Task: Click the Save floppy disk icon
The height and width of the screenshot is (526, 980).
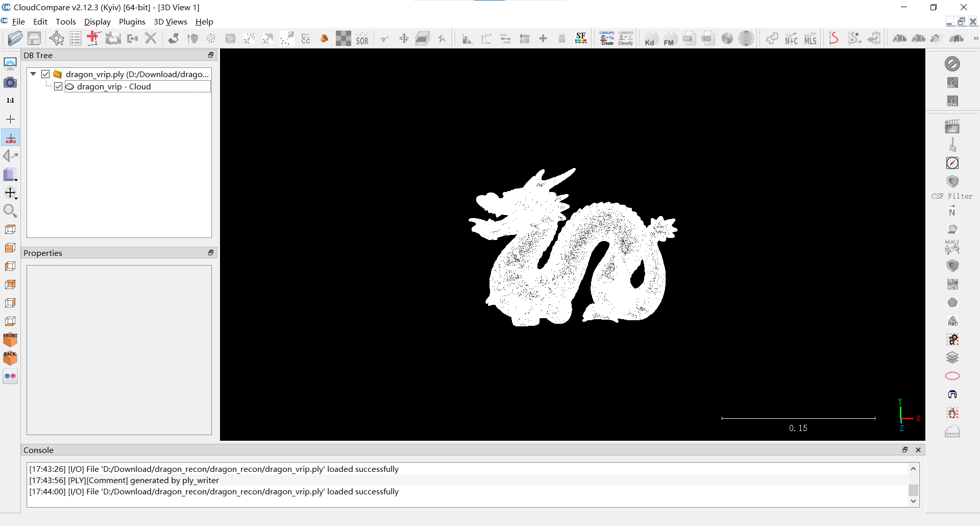Action: click(x=34, y=38)
